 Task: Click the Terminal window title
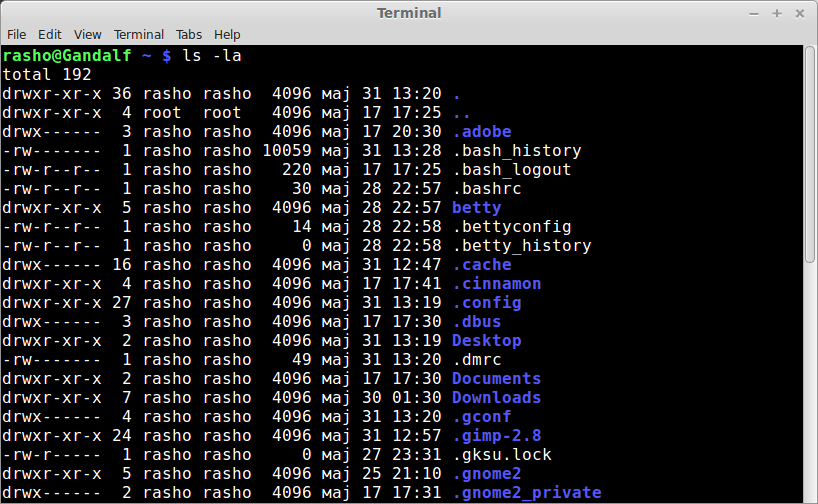click(x=409, y=13)
